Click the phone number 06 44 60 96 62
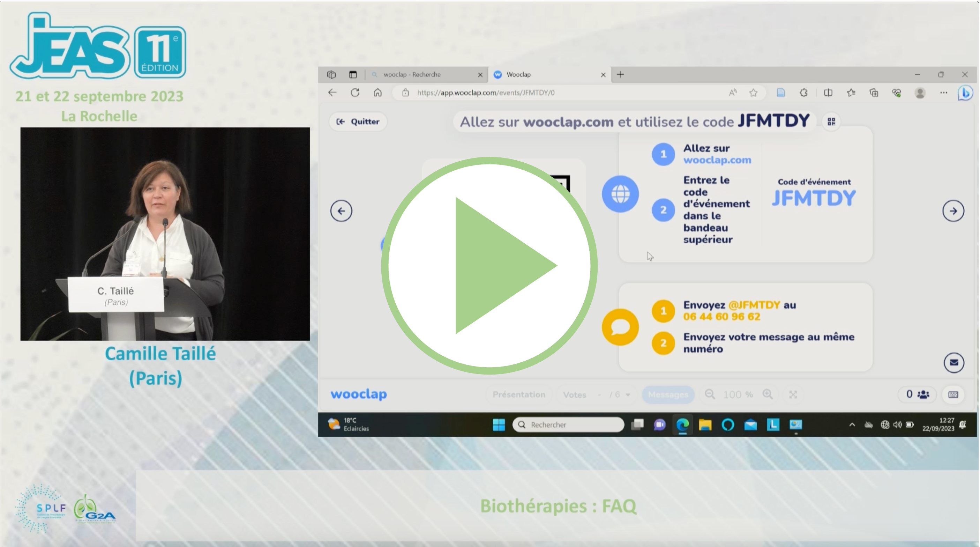Viewport: 980px width, 547px height. pyautogui.click(x=722, y=317)
